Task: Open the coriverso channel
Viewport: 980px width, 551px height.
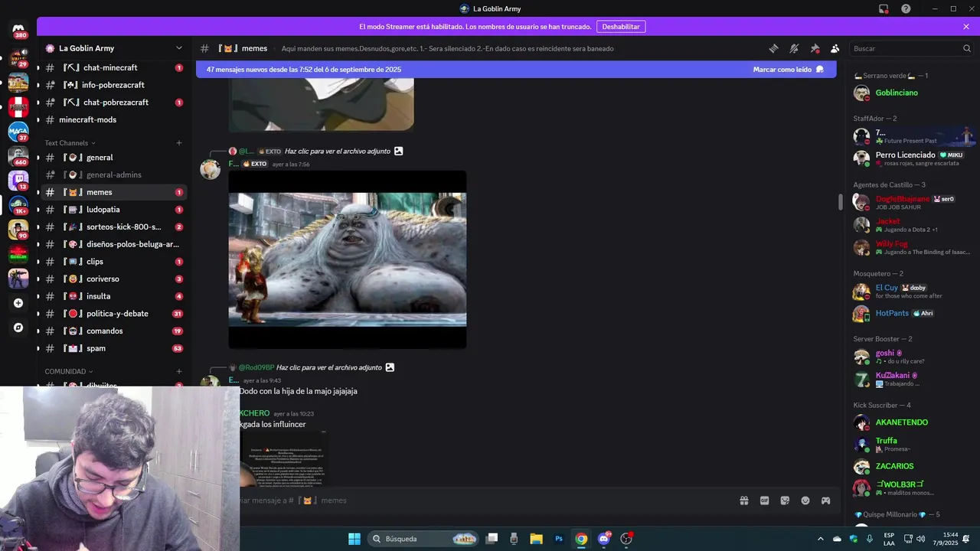Action: coord(113,279)
